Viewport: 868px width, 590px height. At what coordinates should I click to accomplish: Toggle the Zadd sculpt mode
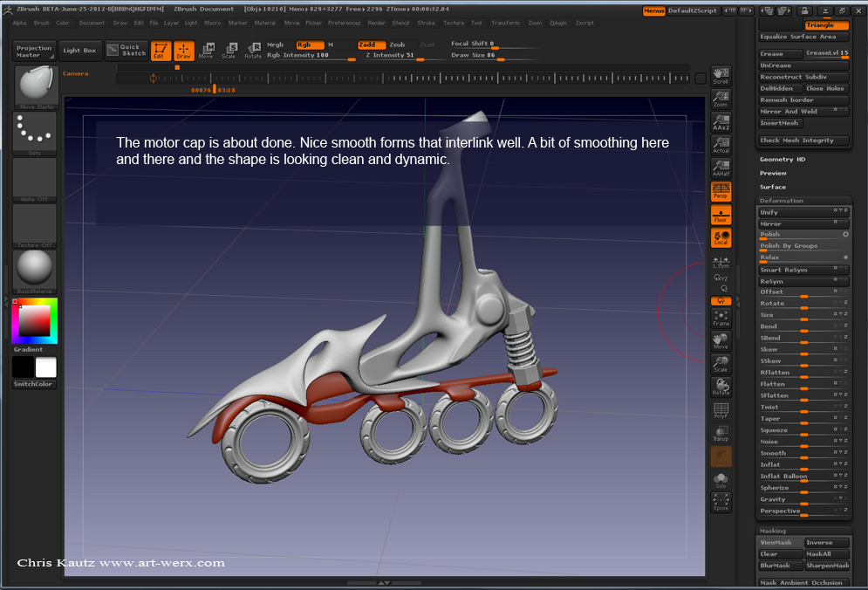coord(372,45)
